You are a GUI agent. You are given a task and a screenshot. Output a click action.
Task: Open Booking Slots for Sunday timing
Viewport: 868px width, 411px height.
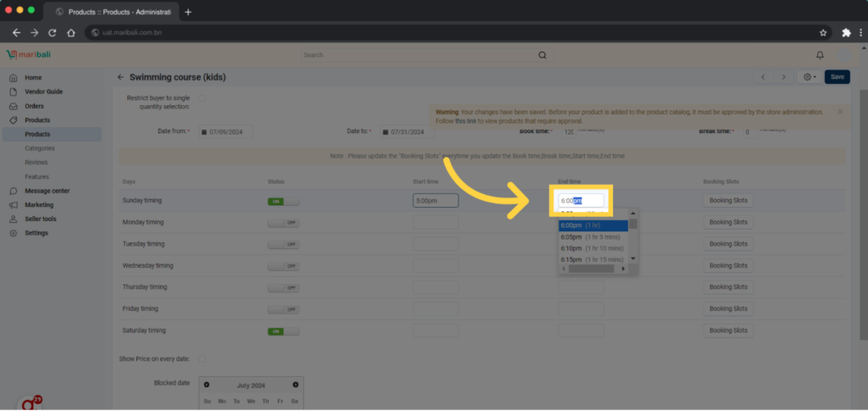pyautogui.click(x=728, y=201)
